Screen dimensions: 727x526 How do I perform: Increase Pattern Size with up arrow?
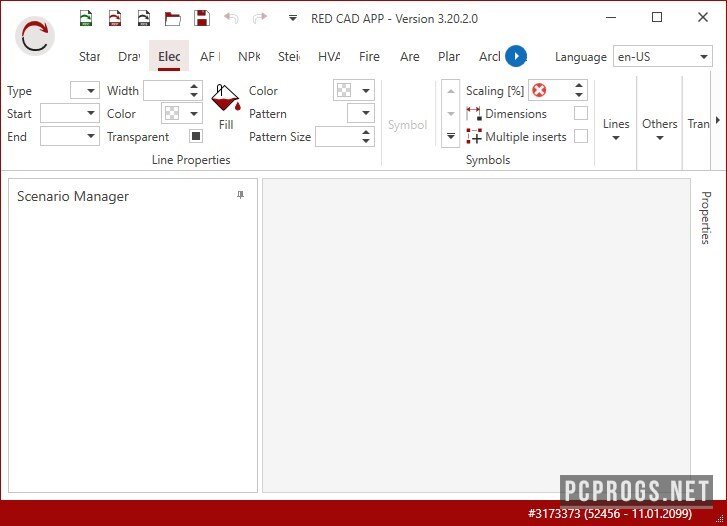click(x=366, y=132)
